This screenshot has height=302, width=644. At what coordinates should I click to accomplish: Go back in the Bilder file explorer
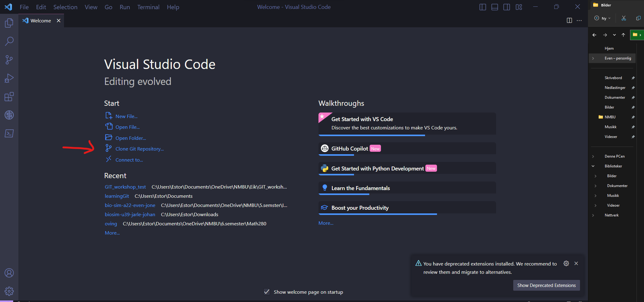[x=594, y=35]
